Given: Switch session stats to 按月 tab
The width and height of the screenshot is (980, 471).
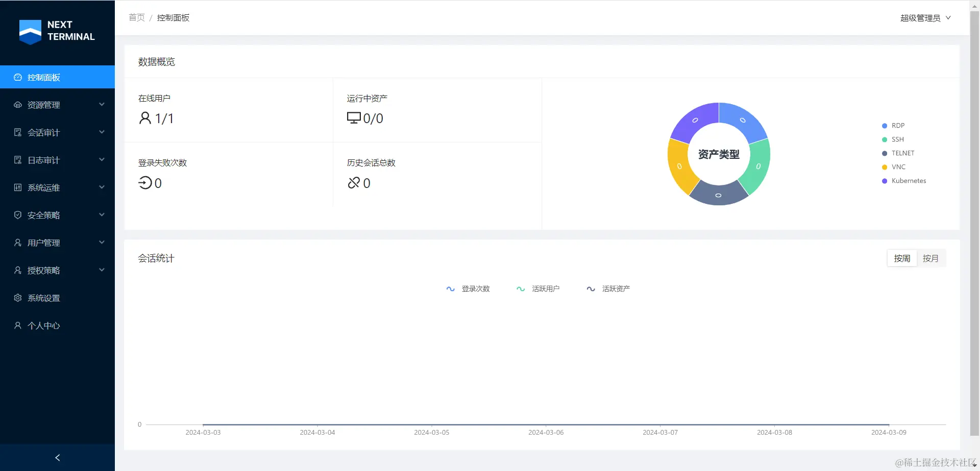Looking at the screenshot, I should coord(930,258).
